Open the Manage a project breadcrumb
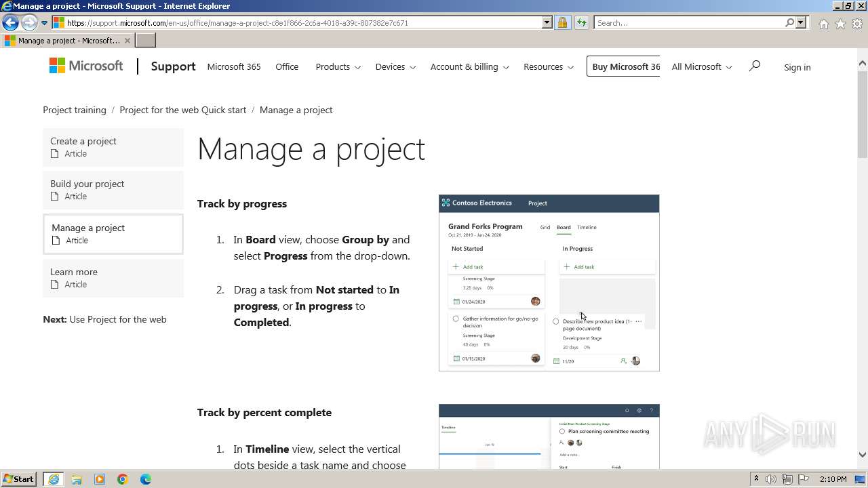The image size is (868, 488). tap(296, 110)
